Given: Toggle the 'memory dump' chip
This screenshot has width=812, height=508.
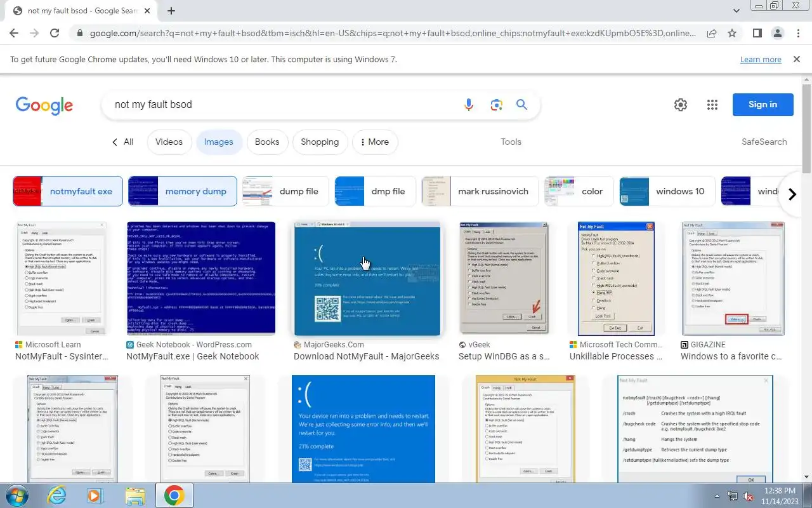Looking at the screenshot, I should 183,191.
